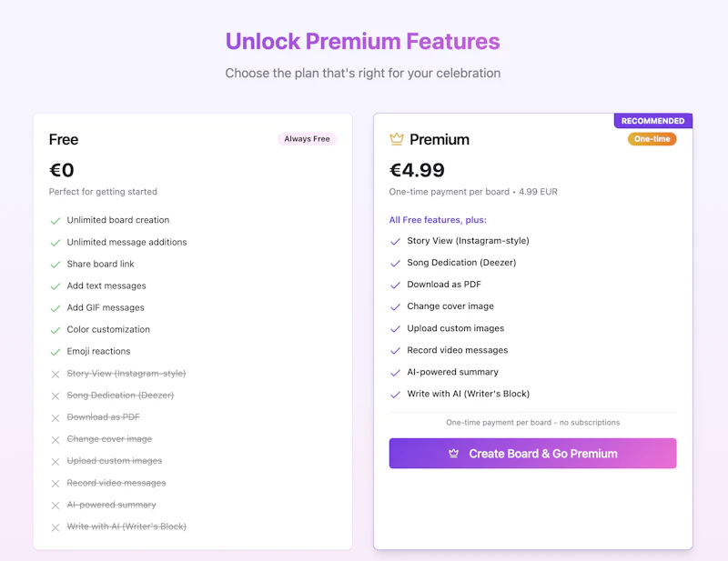Click the €4.99 price text
Screen dimensions: 728x561
click(x=417, y=170)
